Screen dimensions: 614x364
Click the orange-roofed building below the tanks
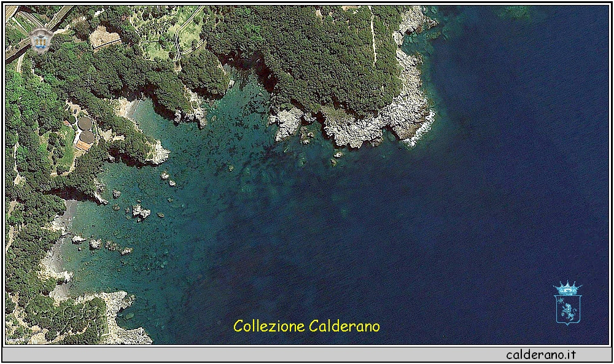[x=83, y=146]
